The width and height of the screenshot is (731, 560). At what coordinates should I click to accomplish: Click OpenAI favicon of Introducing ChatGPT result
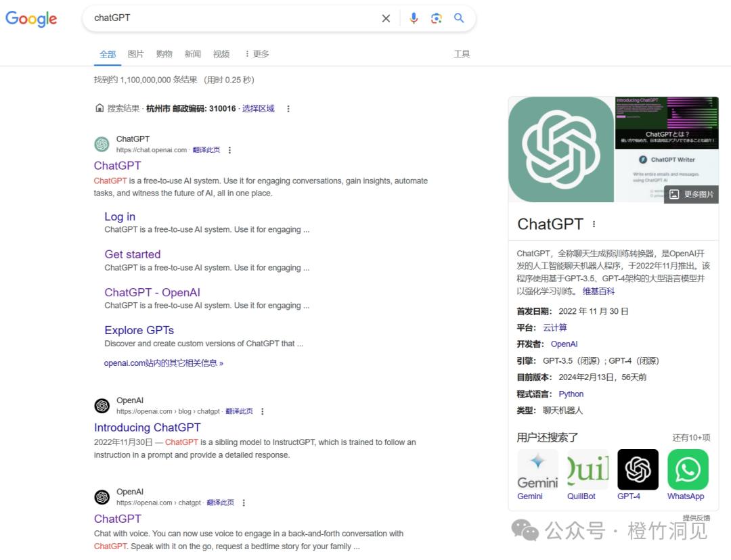coord(102,405)
